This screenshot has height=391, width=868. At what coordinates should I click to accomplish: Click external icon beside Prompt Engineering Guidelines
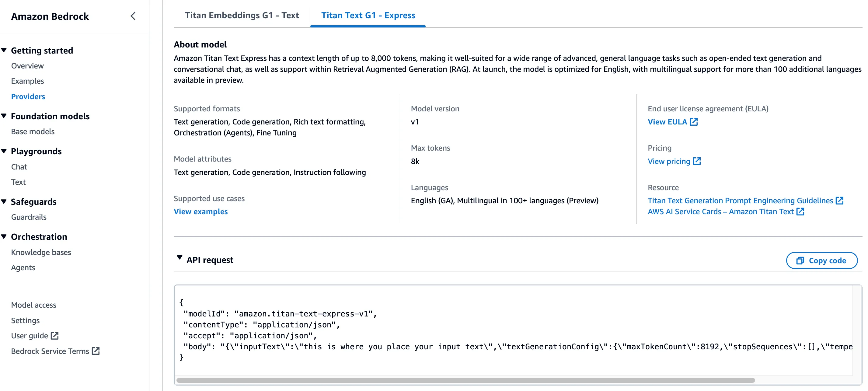pos(839,201)
